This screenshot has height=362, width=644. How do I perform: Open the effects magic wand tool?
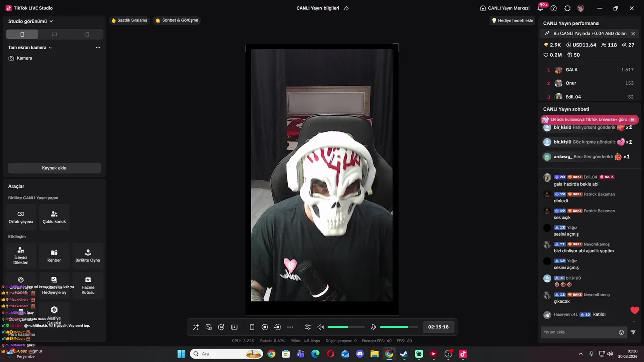[x=196, y=327]
